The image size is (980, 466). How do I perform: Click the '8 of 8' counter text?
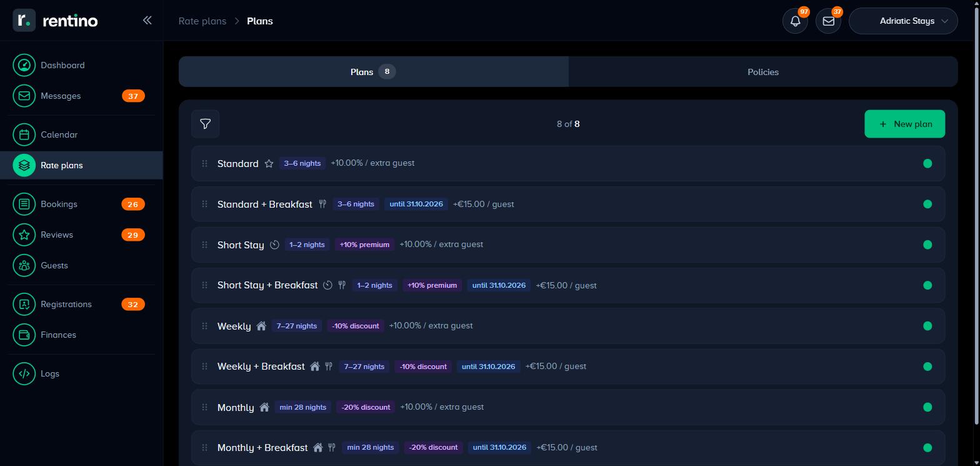[568, 124]
